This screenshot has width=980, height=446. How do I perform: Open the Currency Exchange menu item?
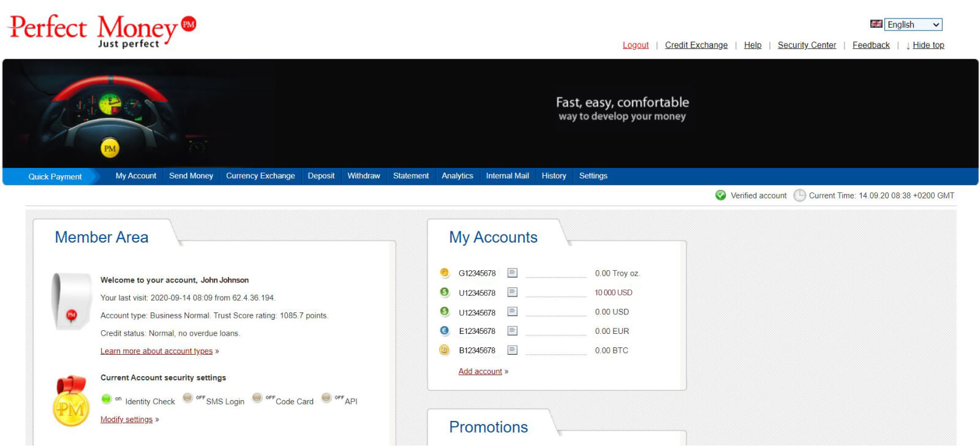260,176
